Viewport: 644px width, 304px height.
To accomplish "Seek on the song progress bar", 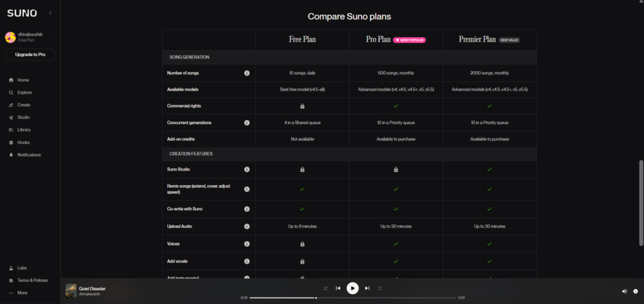I will point(352,298).
